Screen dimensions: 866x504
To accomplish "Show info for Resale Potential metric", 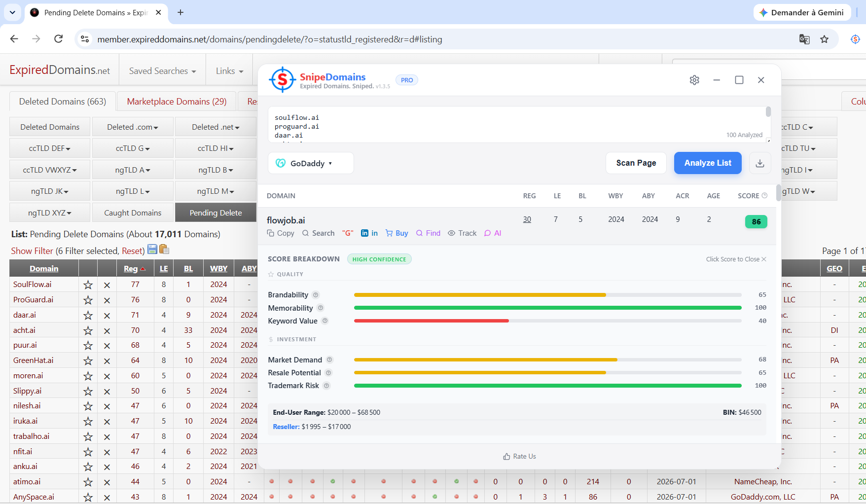I will [328, 373].
